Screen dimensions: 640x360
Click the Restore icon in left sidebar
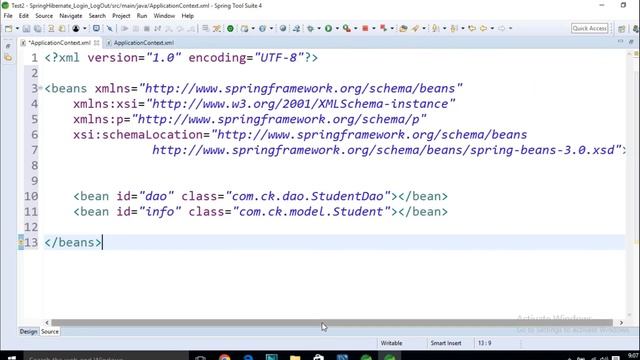(8, 46)
